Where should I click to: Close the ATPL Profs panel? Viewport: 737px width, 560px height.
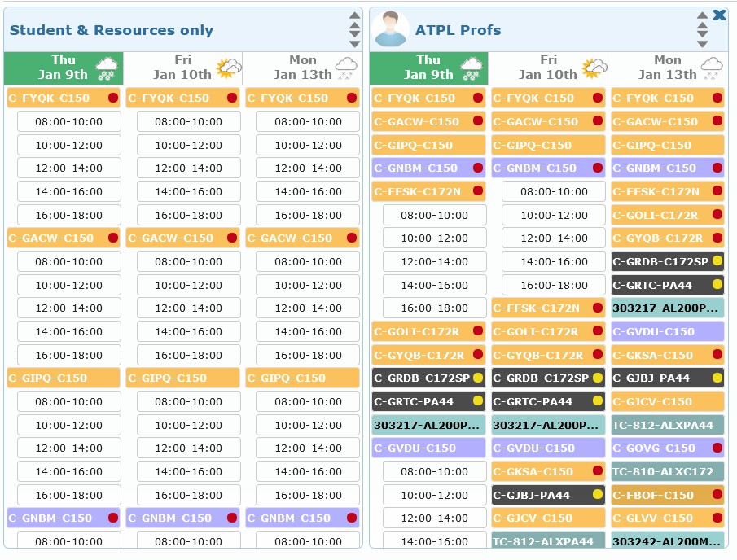tap(719, 15)
